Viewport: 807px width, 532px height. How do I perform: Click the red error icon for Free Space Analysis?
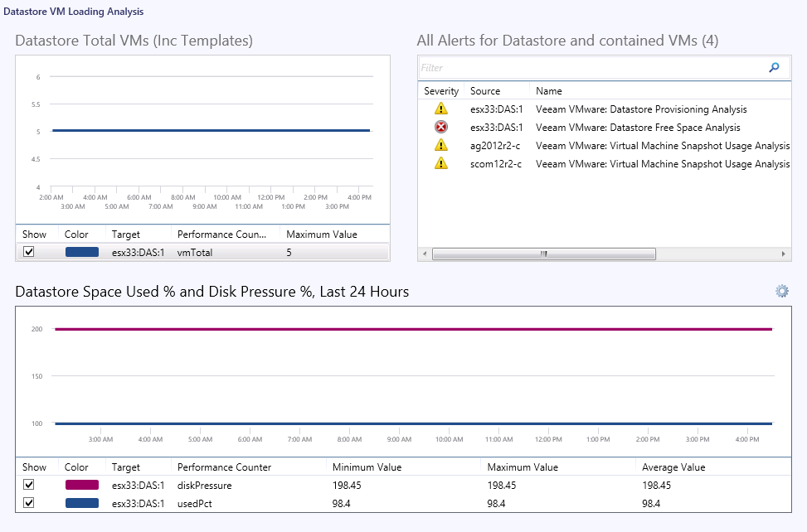click(440, 127)
